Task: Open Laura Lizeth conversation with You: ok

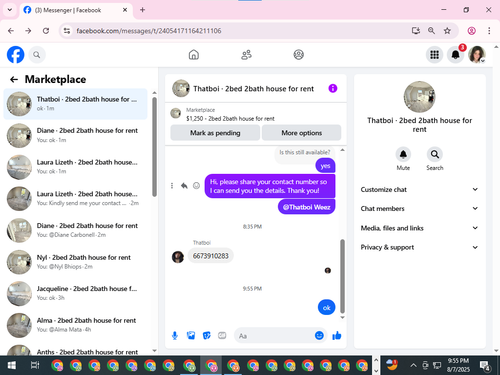Action: (75, 167)
